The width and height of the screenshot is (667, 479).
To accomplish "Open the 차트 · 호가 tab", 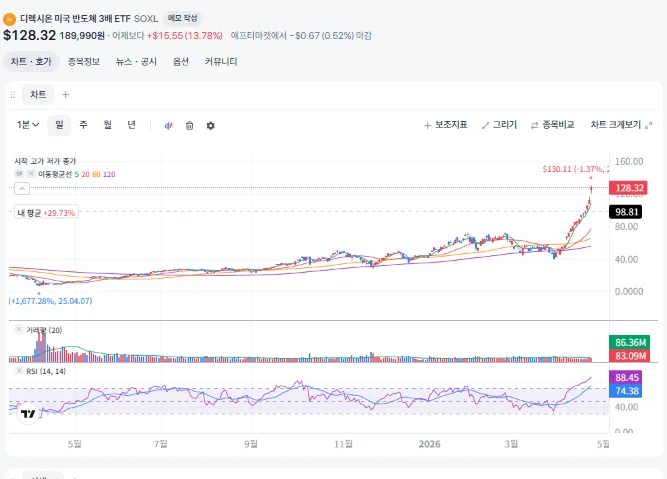I will (31, 62).
